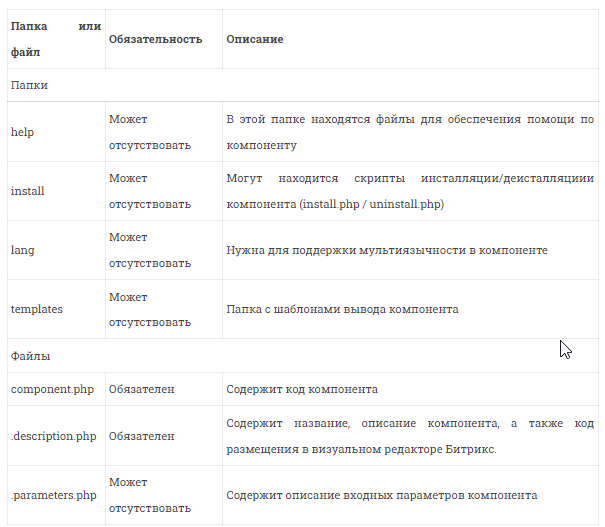Click the '.parameters.php' file name cell

(56, 495)
